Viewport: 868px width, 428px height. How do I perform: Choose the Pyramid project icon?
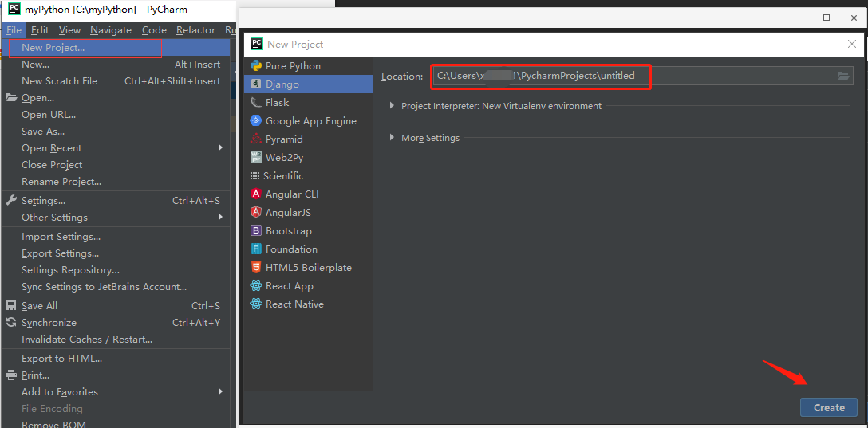click(x=256, y=139)
